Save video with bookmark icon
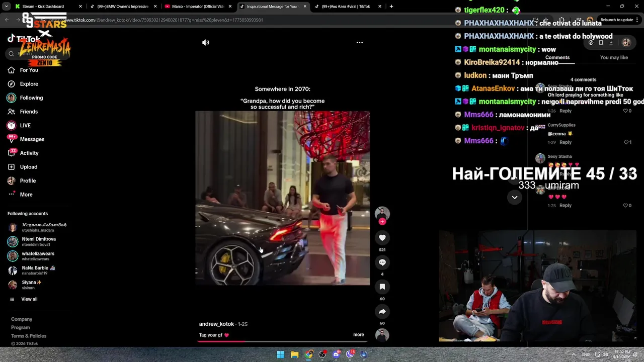 (x=382, y=287)
